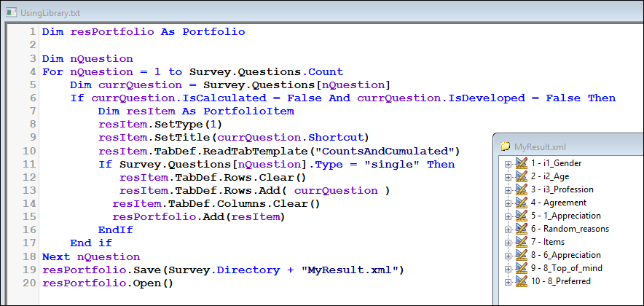Viewport: 644px width, 306px height.
Task: Click the UsingLibrary.txt title bar text
Action: point(50,13)
